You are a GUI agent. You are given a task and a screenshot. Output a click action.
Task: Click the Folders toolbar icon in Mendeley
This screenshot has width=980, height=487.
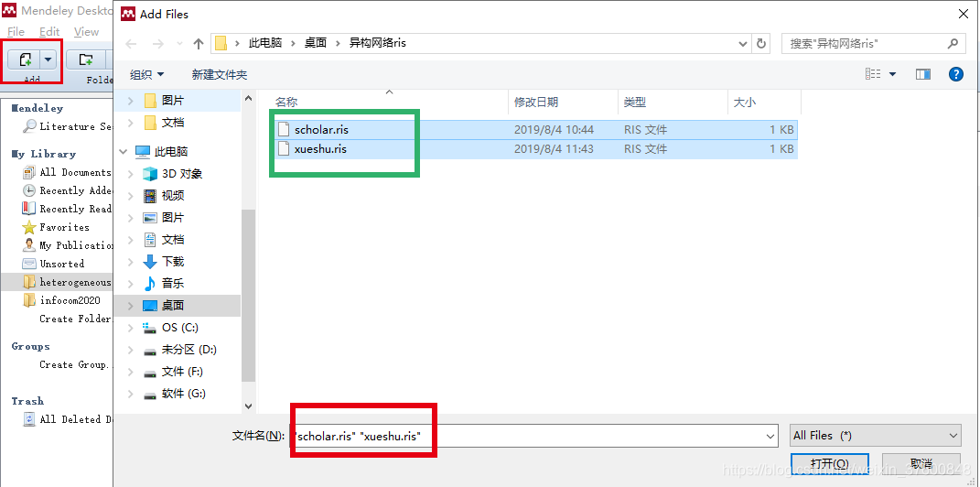tap(86, 60)
